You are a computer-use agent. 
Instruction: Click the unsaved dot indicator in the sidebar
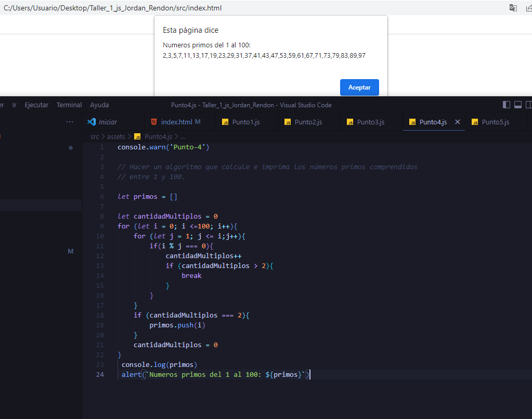pyautogui.click(x=71, y=148)
